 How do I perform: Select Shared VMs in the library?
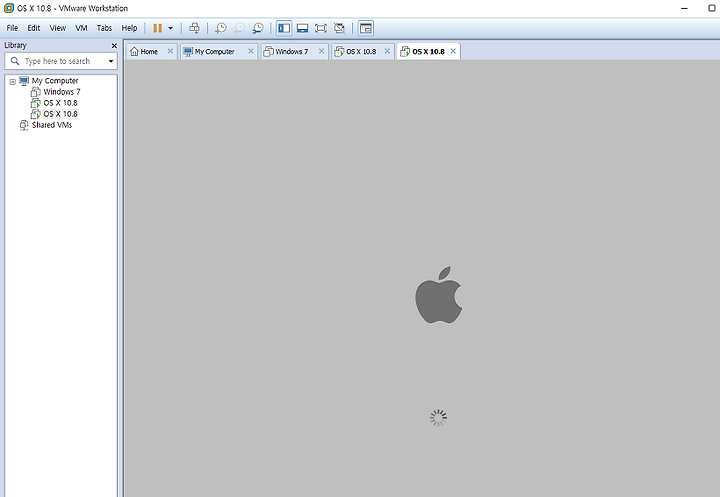(x=51, y=125)
